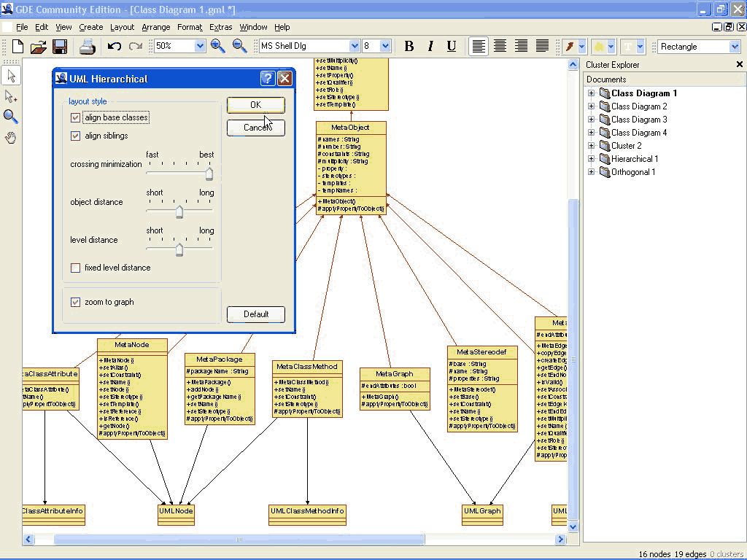Viewport: 747px width, 560px height.
Task: Open the zoom percentage dropdown
Action: (201, 46)
